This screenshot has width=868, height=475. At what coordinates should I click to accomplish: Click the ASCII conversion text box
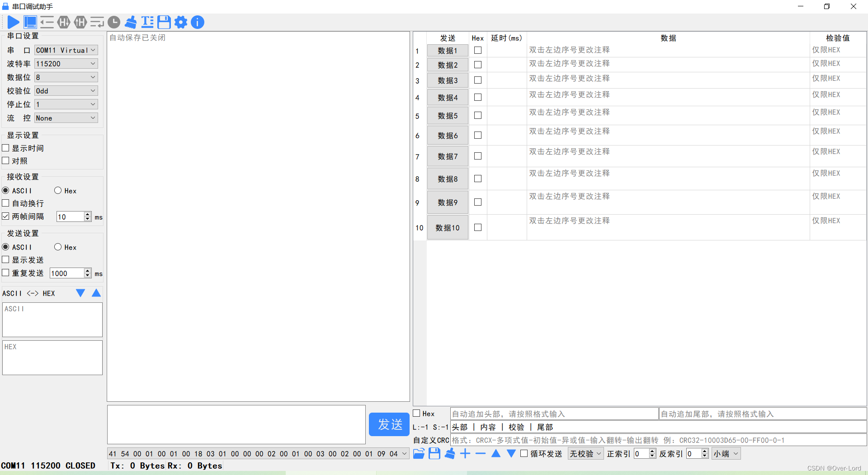pos(52,320)
